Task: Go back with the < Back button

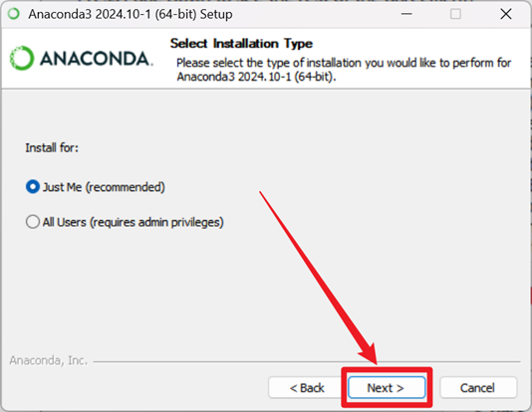Action: point(307,387)
